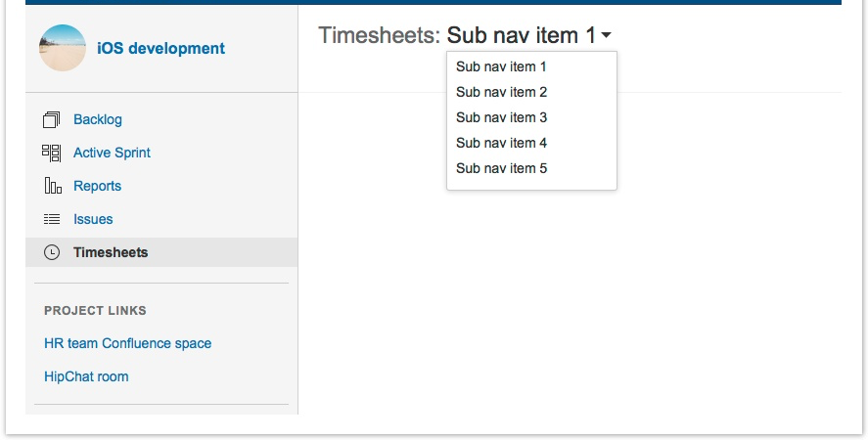Open the Backlog page

(98, 119)
